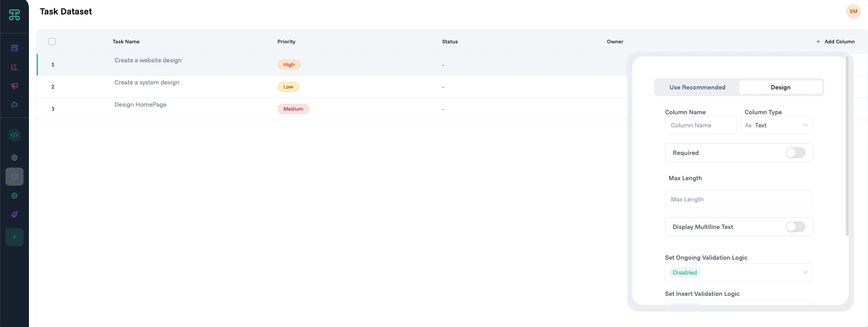Viewport: 868px width, 327px height.
Task: Click the Add Column button
Action: point(835,42)
